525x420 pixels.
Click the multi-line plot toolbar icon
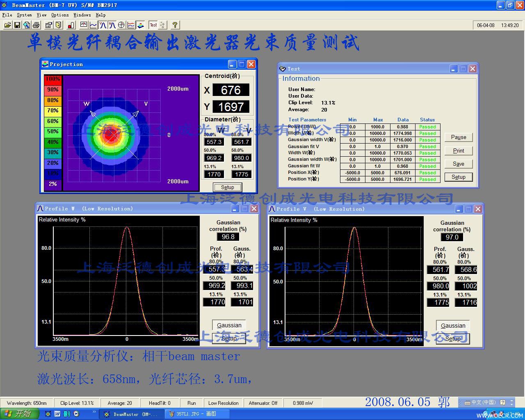click(131, 25)
